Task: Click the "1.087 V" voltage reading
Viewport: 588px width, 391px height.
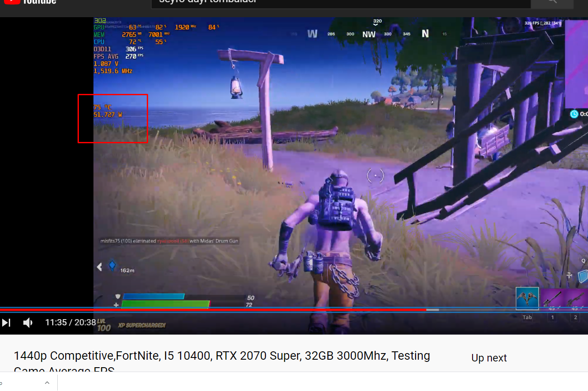Action: (106, 63)
